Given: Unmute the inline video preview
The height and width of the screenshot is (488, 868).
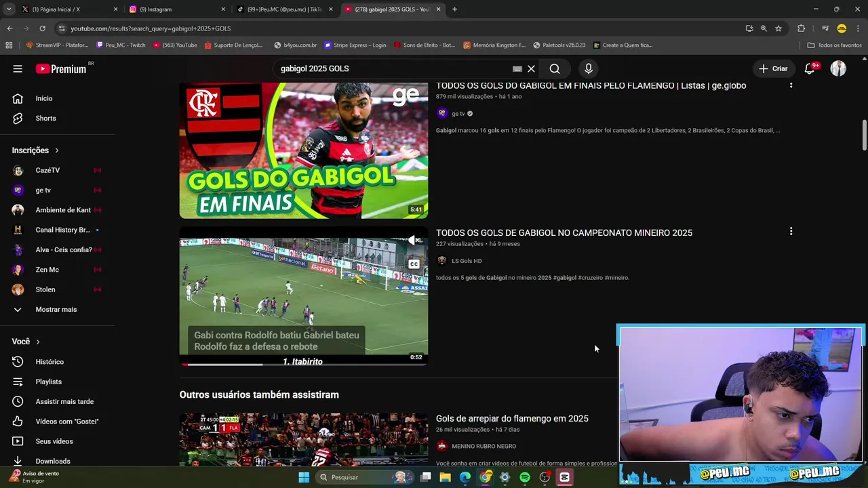Looking at the screenshot, I should coord(414,241).
